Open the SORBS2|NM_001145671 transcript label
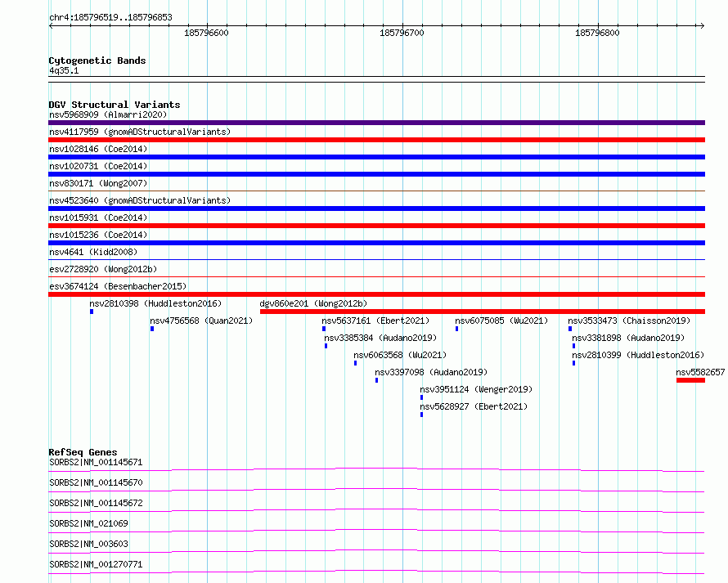The image size is (728, 583). (x=96, y=462)
